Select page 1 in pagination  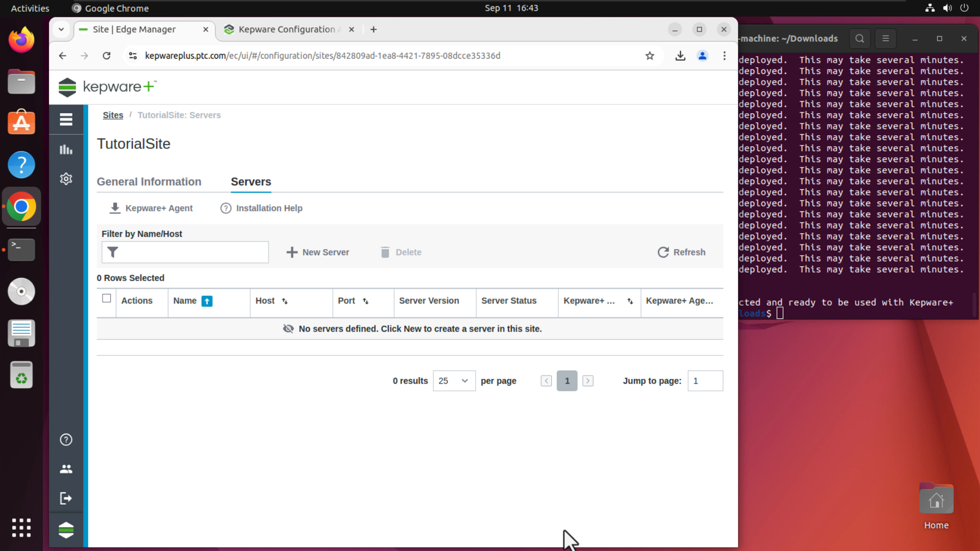(567, 381)
